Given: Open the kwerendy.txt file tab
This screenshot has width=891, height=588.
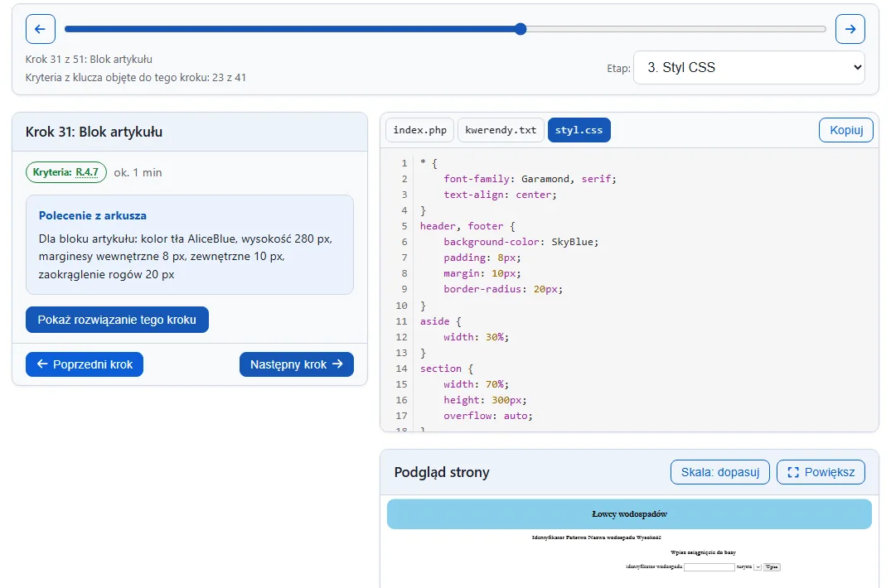Looking at the screenshot, I should (x=501, y=130).
